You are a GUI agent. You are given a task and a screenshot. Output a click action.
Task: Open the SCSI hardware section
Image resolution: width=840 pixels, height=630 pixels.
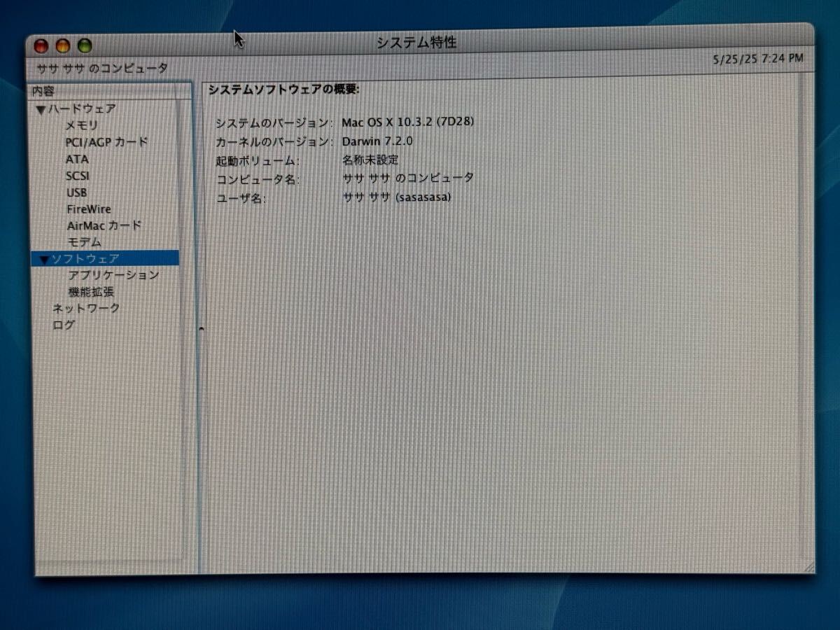[x=78, y=176]
